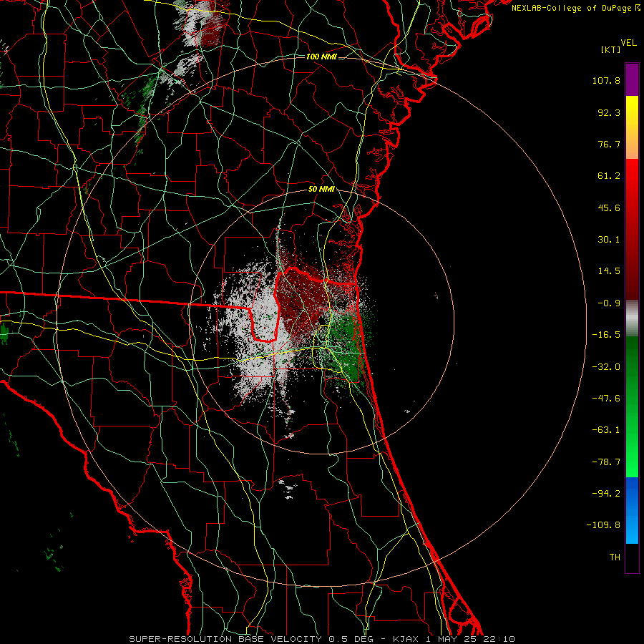Click the purple segment of the color bar
The height and width of the screenshot is (644, 644).
(632, 79)
